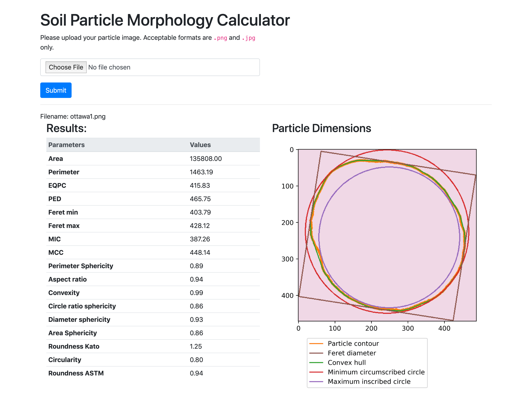Select the Circle ratio sphericity label
This screenshot has width=532, height=397.
tap(82, 306)
